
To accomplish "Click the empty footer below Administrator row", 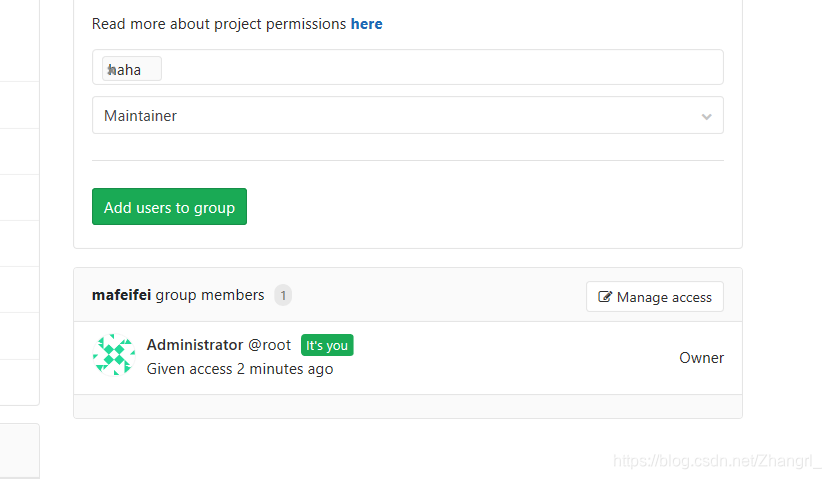I will [x=407, y=406].
